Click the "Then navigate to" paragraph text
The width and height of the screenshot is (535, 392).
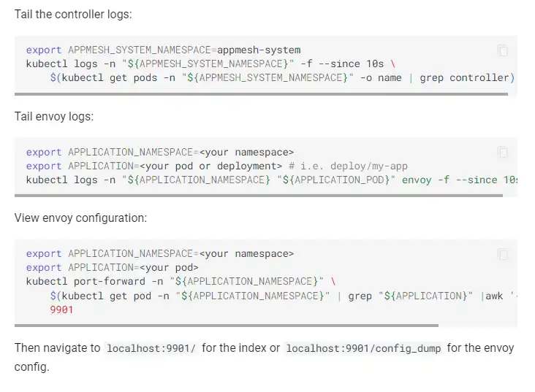pos(57,348)
